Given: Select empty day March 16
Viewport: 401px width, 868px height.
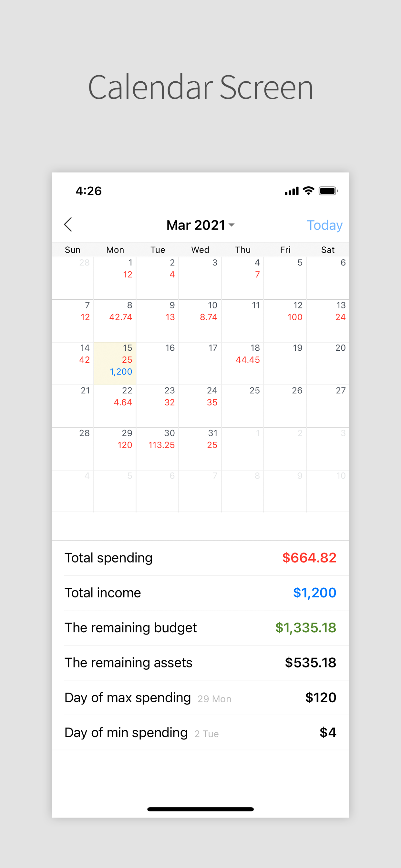Looking at the screenshot, I should tap(157, 364).
